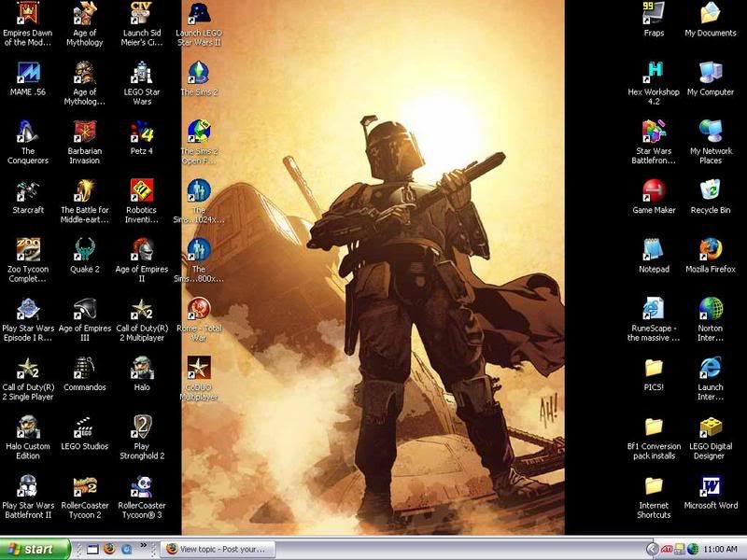Click the 11:00 AM taskbar clock

coord(720,549)
